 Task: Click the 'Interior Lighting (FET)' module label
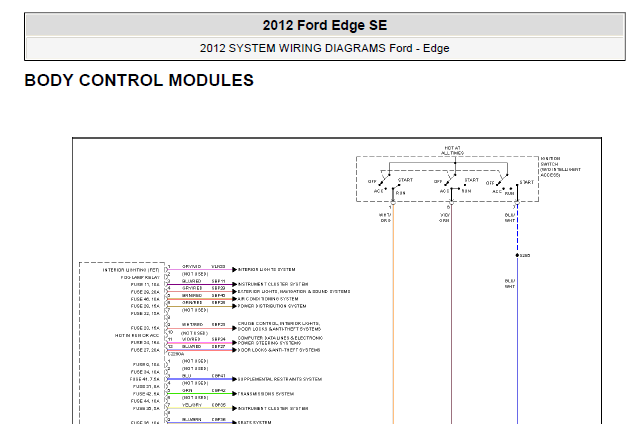click(131, 270)
